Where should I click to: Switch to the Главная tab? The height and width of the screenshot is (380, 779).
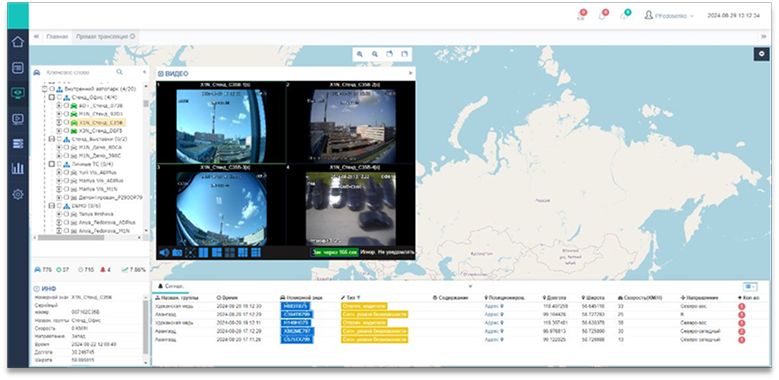tap(57, 37)
